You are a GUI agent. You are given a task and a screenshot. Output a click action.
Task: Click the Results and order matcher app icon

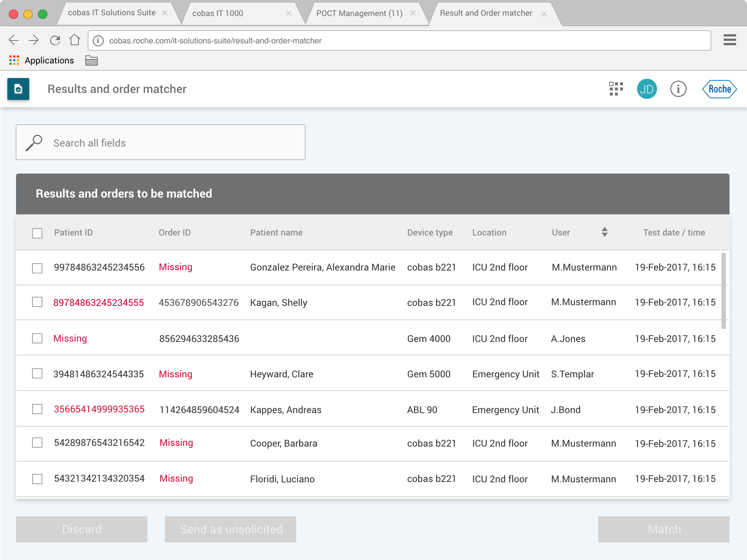(x=18, y=89)
